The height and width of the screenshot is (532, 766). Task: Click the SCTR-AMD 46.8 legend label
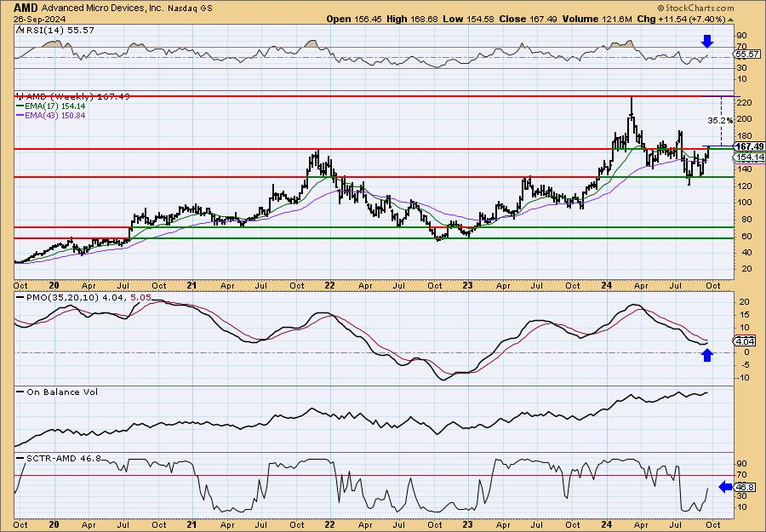(59, 458)
